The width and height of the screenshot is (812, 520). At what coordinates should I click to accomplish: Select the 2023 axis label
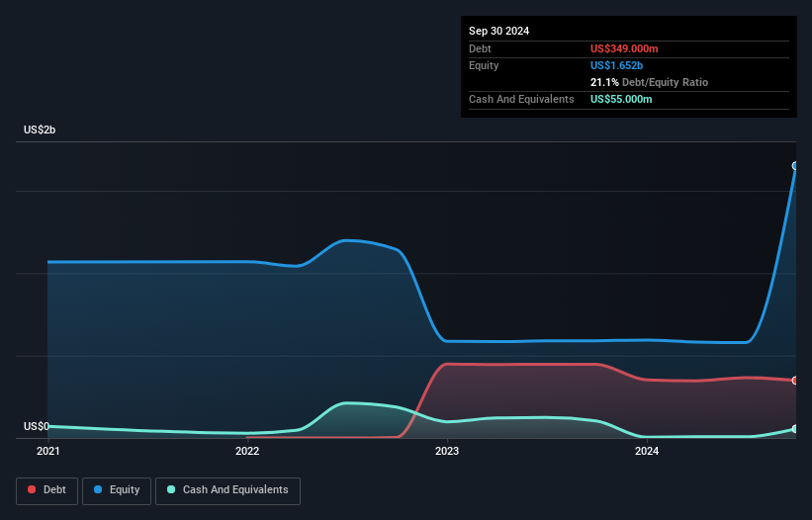(x=447, y=451)
